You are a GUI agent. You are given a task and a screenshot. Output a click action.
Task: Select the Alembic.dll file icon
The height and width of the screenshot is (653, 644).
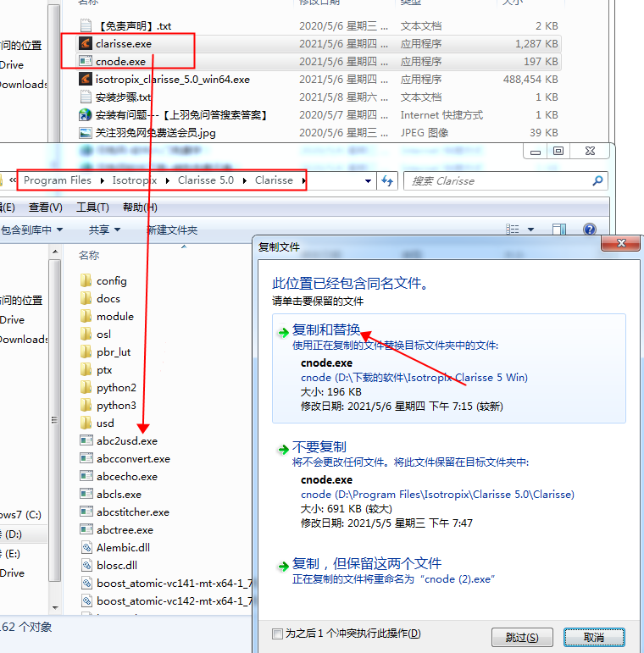click(86, 547)
